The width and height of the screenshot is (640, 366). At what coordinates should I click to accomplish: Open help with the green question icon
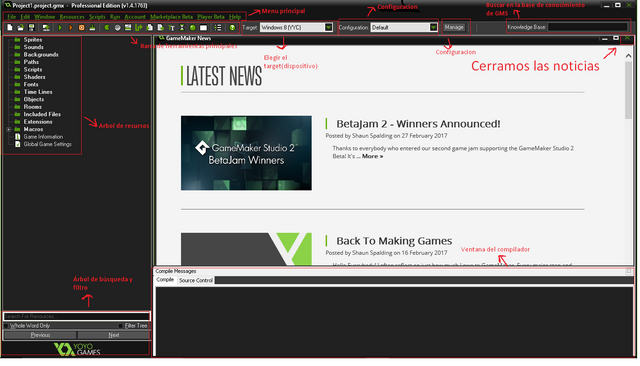pos(232,28)
